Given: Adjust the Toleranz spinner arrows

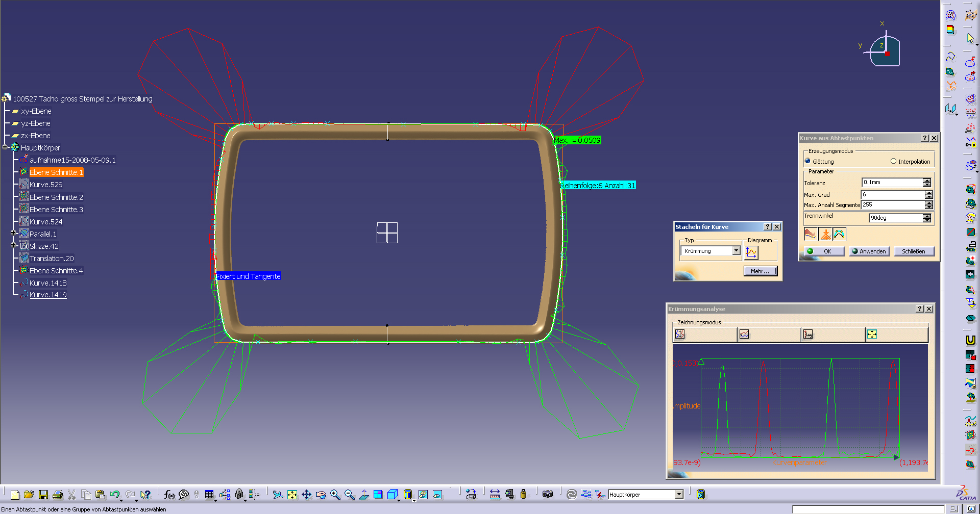Looking at the screenshot, I should point(927,183).
